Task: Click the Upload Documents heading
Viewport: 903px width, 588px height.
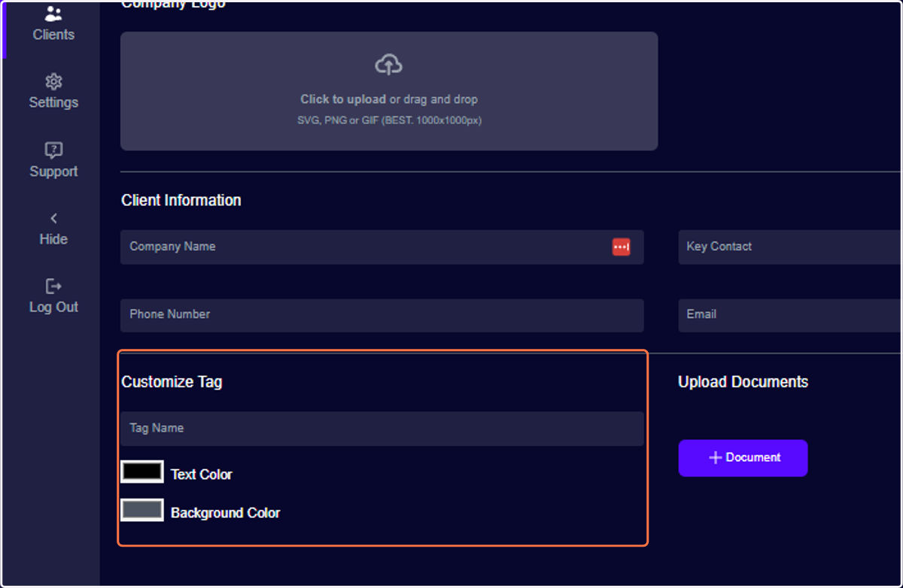Action: (x=743, y=382)
